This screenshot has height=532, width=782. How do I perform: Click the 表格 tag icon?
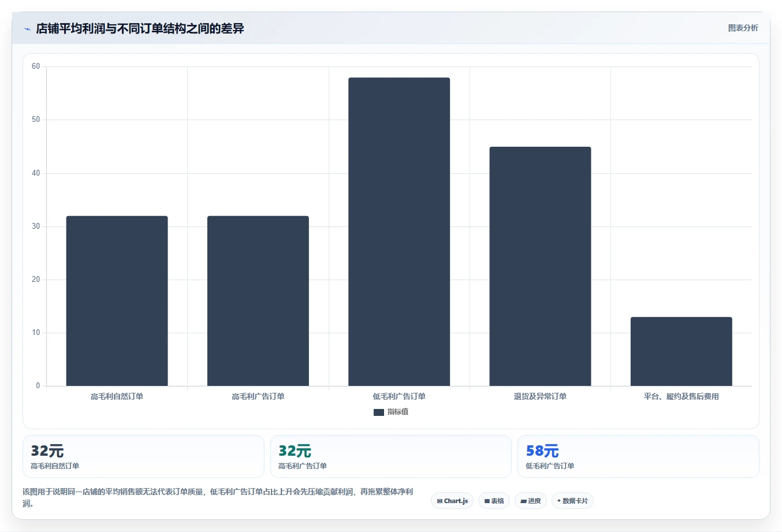click(487, 501)
